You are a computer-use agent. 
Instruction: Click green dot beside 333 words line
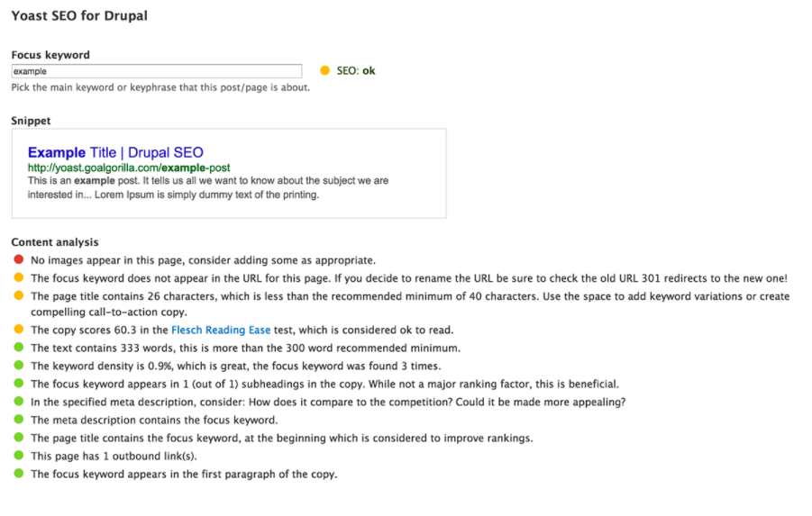click(19, 347)
